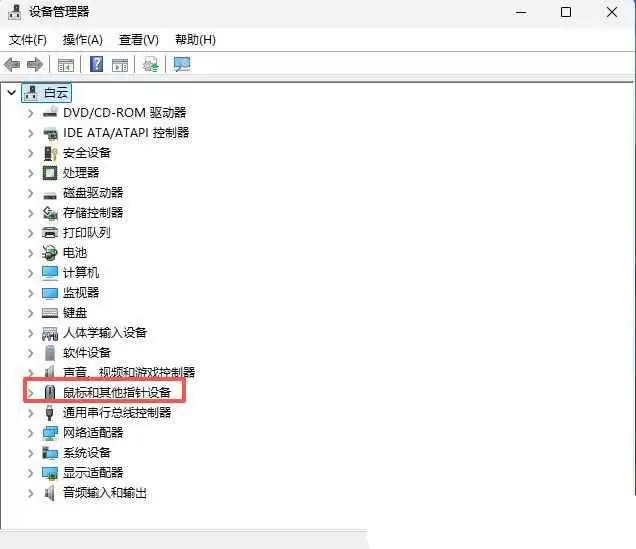
Task: Select the 白云 computer name
Action: click(56, 93)
